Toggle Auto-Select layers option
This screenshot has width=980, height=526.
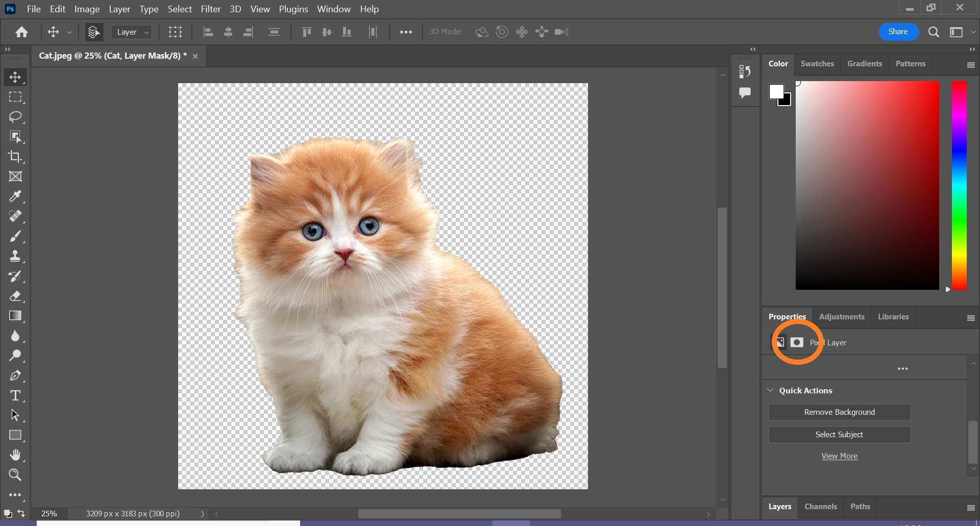(93, 32)
